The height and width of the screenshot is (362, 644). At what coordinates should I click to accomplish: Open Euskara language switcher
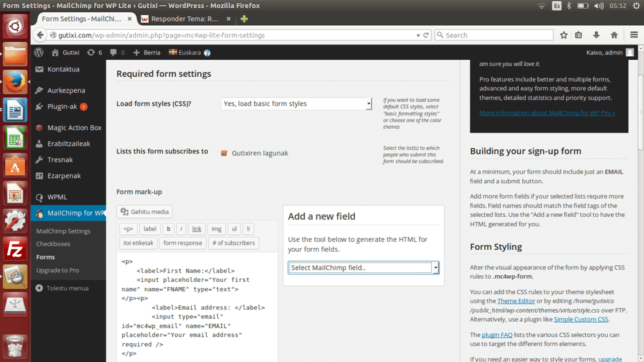point(185,52)
